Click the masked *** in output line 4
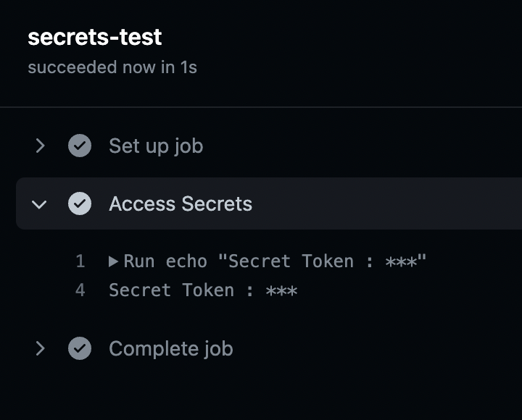 (x=281, y=291)
